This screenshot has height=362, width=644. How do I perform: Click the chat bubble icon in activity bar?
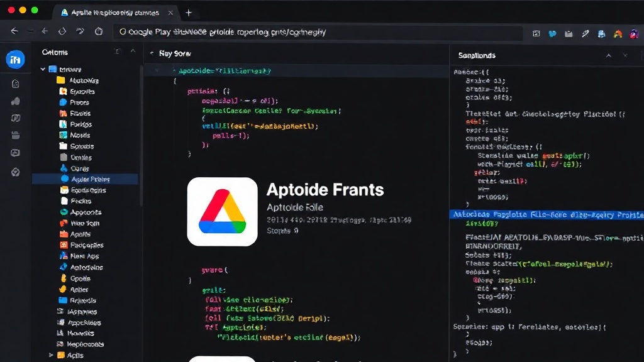tap(15, 153)
